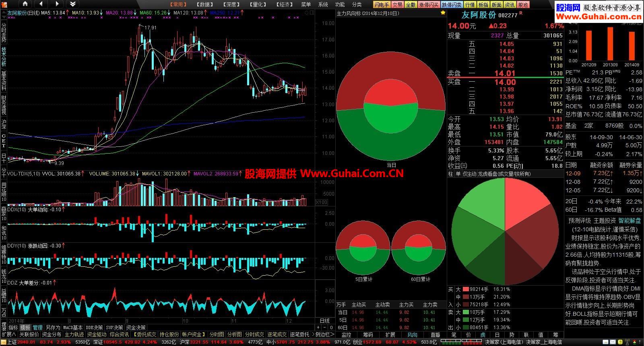Screen dimensions: 644x346
Task: Click the dark green swatch beside 80451手
Action: (466, 327)
